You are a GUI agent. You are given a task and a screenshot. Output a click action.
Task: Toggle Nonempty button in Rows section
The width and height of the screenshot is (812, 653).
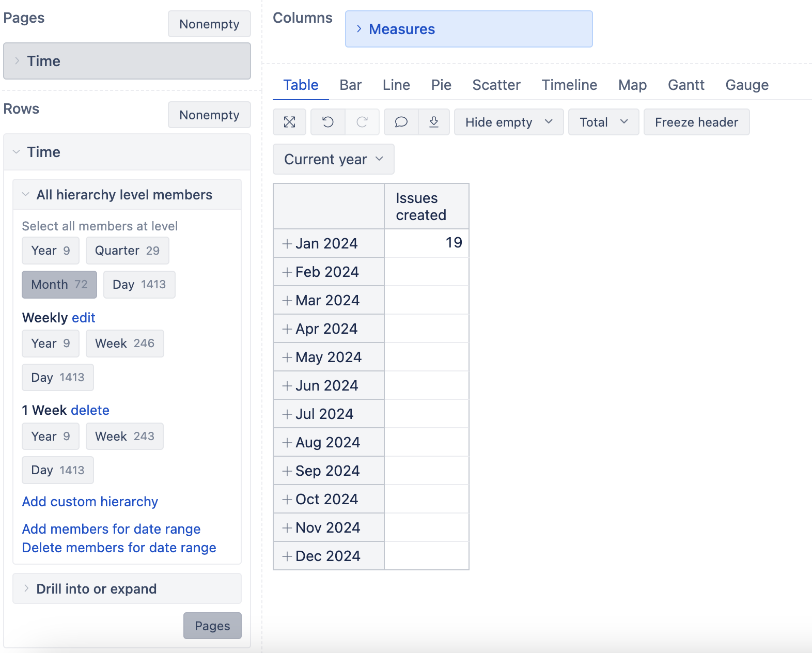tap(209, 115)
